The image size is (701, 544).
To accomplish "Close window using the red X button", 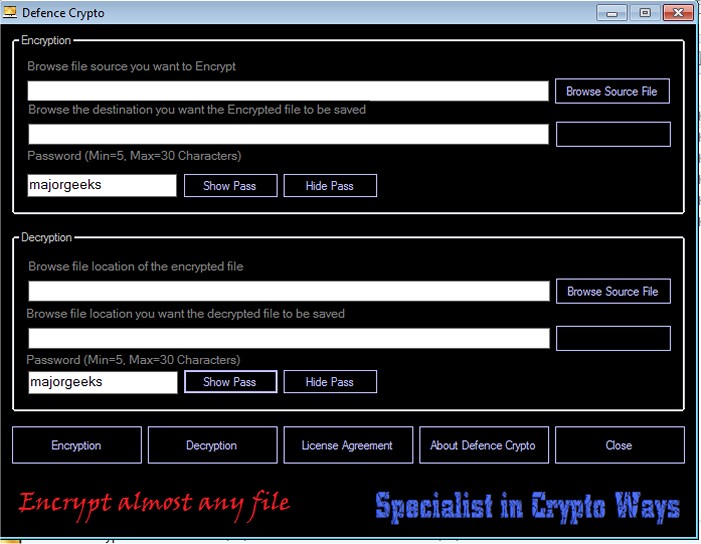I will coord(678,13).
